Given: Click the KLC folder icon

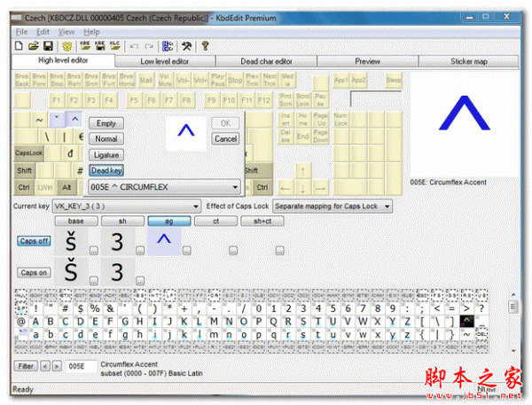Looking at the screenshot, I should coord(115,46).
